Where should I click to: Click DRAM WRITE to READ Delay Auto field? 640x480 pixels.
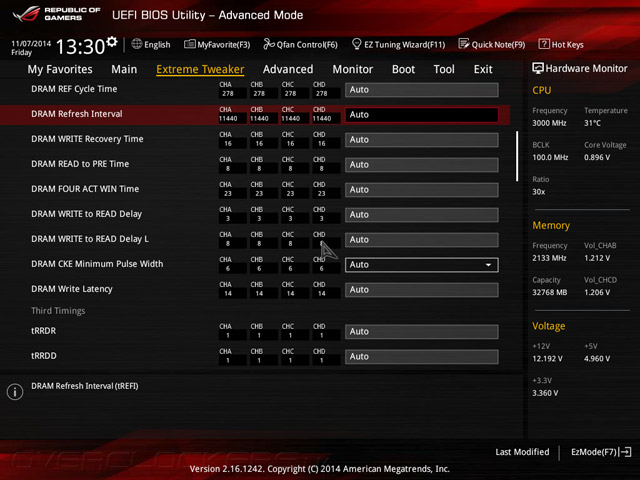tap(422, 215)
